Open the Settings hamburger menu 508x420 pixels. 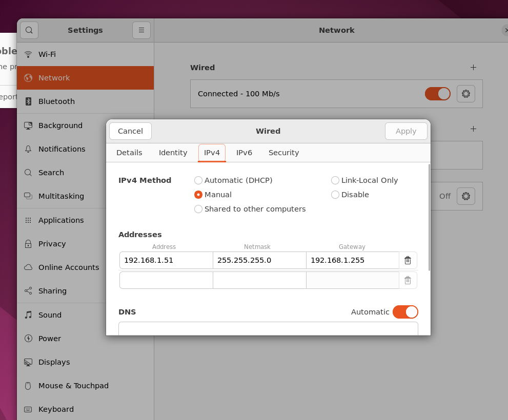[x=141, y=30]
